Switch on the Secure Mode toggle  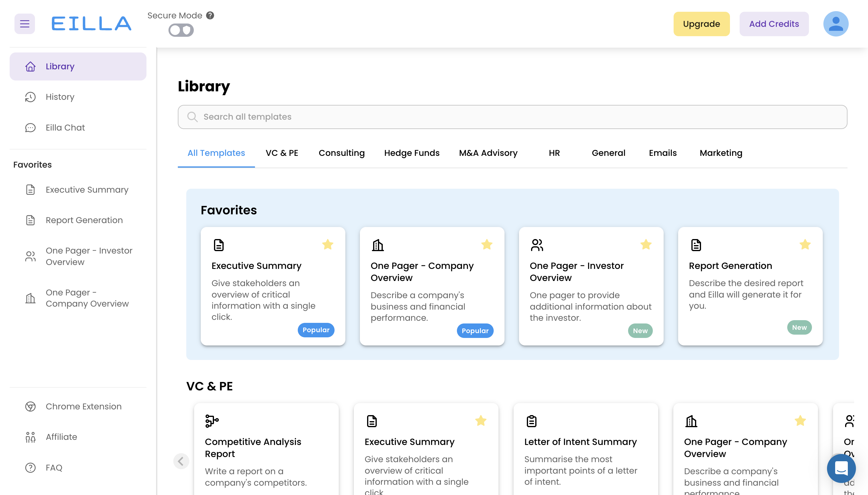181,30
